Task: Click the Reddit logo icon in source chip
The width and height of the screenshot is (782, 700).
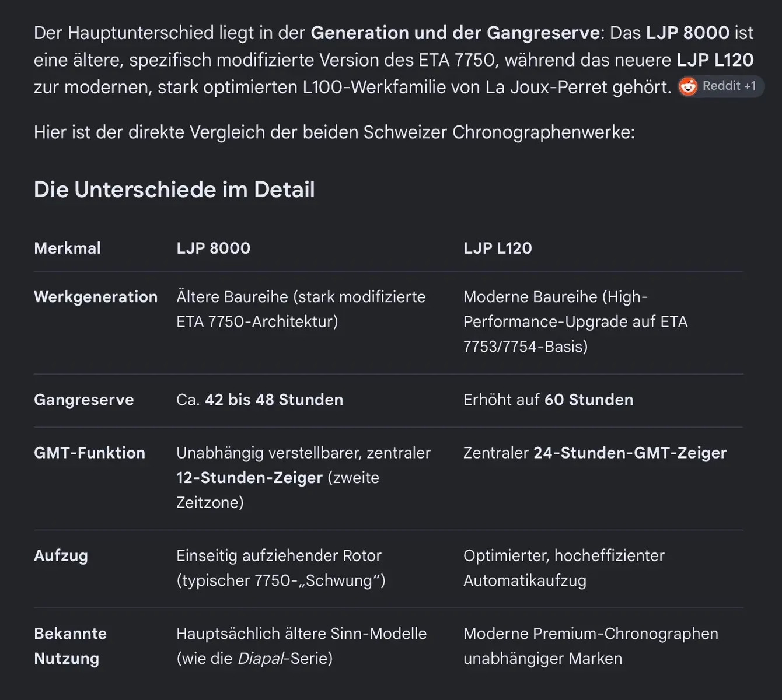Action: [688, 86]
